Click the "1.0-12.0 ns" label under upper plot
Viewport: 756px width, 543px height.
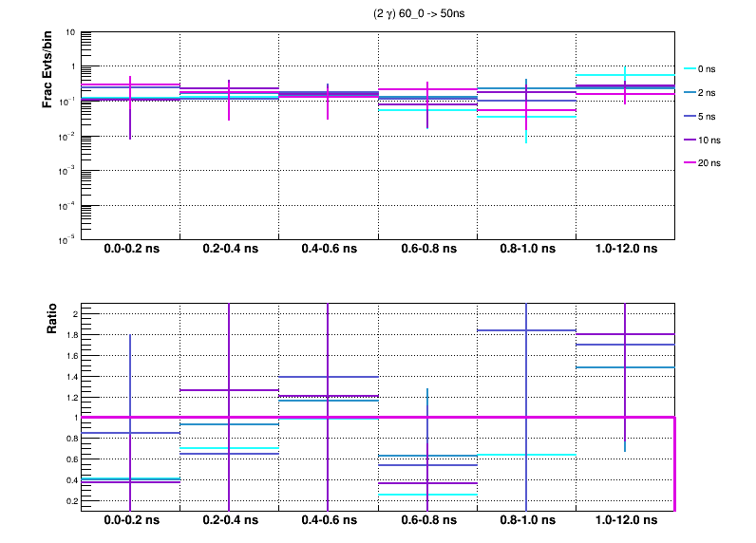[x=625, y=250]
